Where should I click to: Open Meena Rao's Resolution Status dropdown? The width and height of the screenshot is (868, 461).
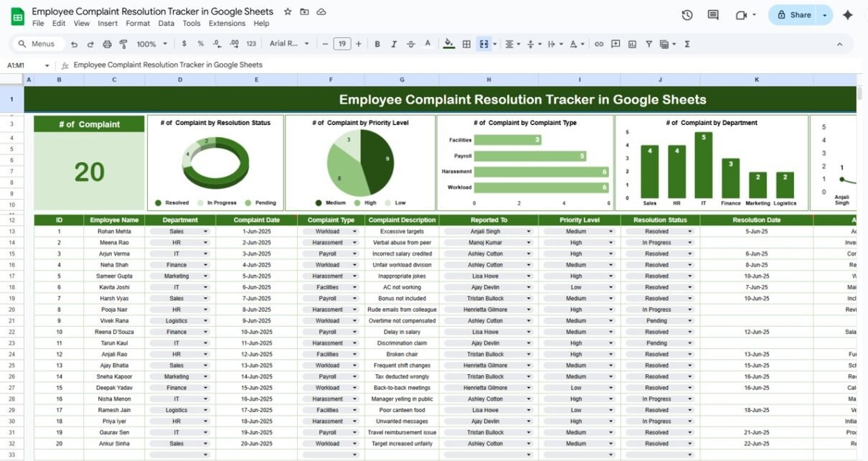(690, 243)
